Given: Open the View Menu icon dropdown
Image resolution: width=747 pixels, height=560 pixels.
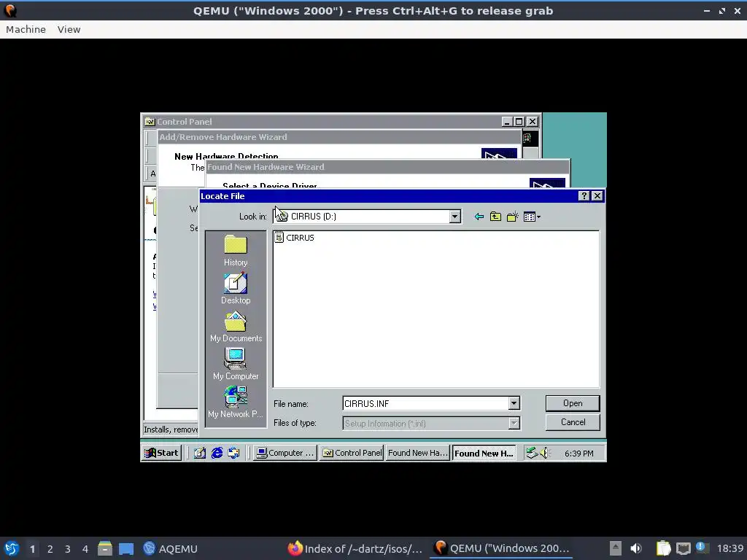Looking at the screenshot, I should 532,217.
